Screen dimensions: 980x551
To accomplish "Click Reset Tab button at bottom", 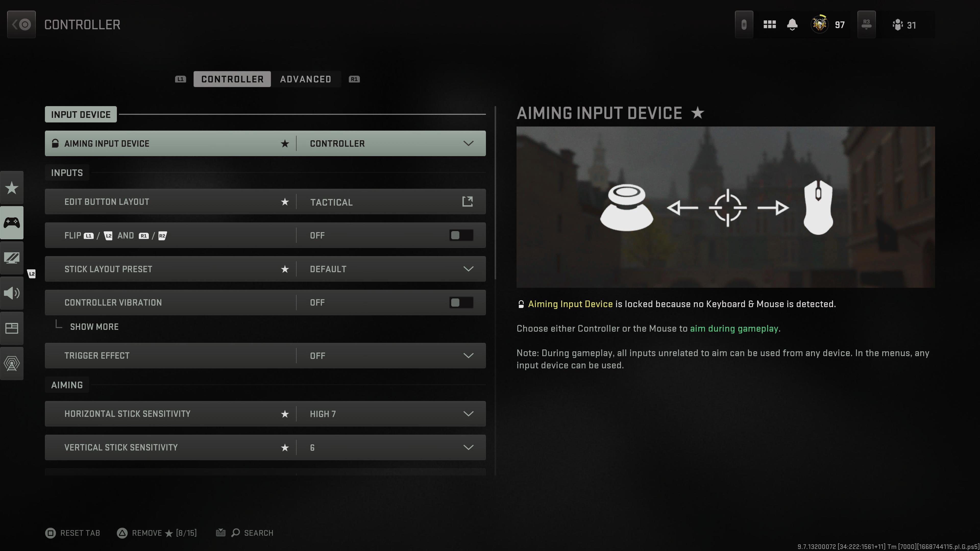I will pyautogui.click(x=73, y=532).
